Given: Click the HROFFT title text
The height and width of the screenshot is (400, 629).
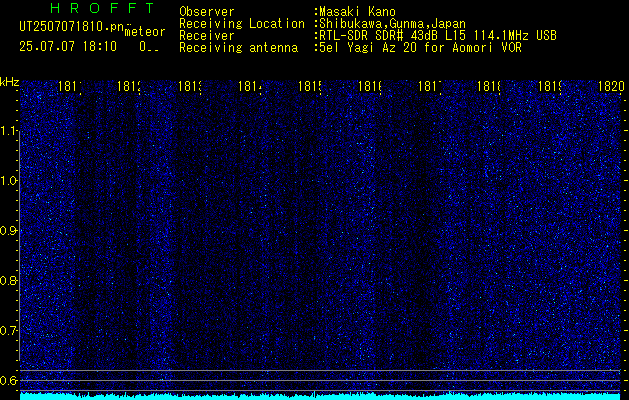Looking at the screenshot, I should point(103,8).
